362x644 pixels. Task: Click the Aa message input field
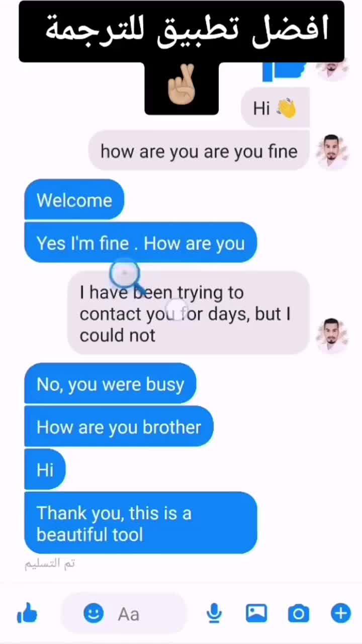124,614
